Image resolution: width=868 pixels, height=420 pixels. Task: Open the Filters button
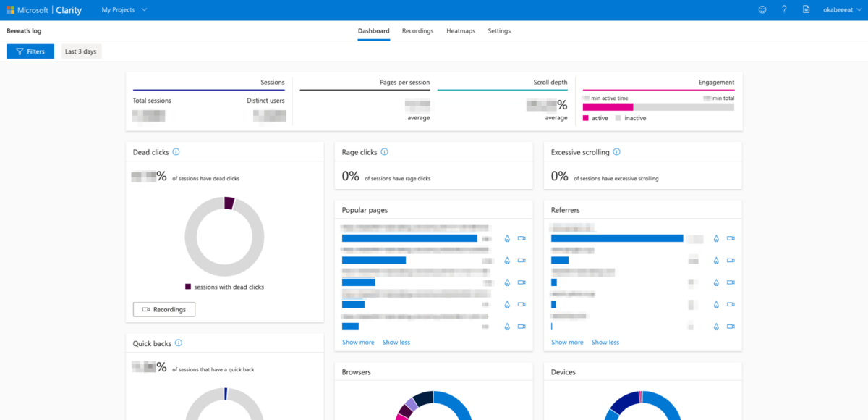click(x=30, y=51)
